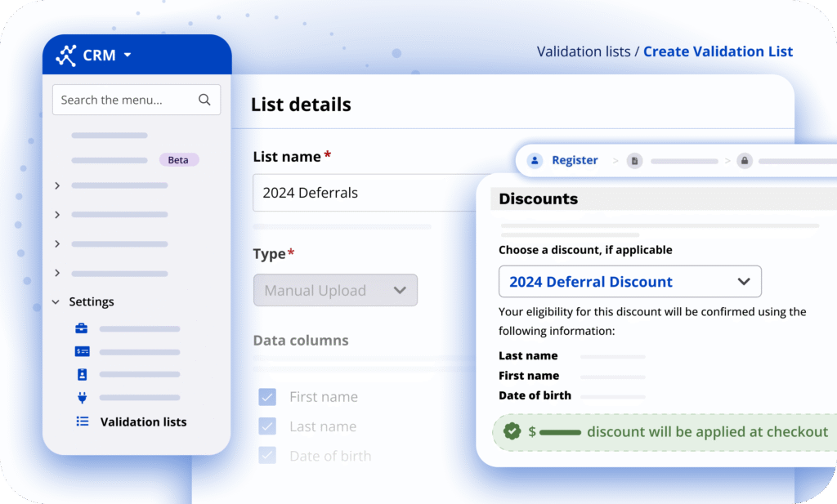Open Validation lists menu item
Viewport: 837px width, 504px height.
[143, 421]
